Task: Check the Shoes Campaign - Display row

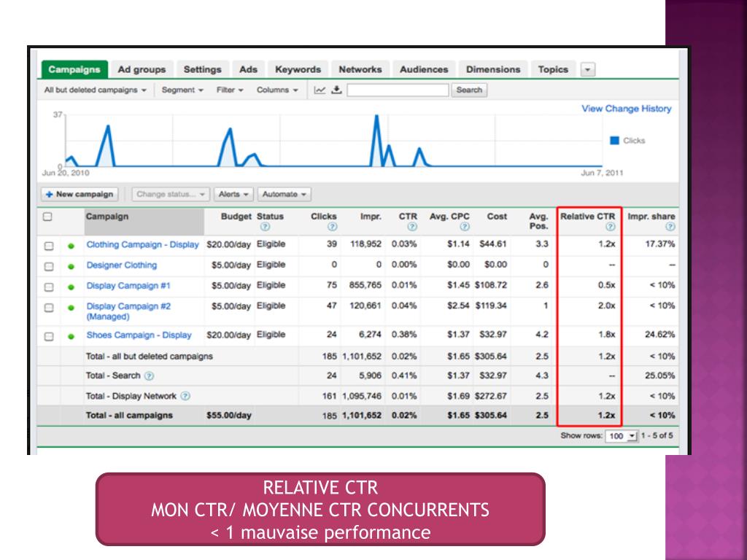Action: [49, 337]
